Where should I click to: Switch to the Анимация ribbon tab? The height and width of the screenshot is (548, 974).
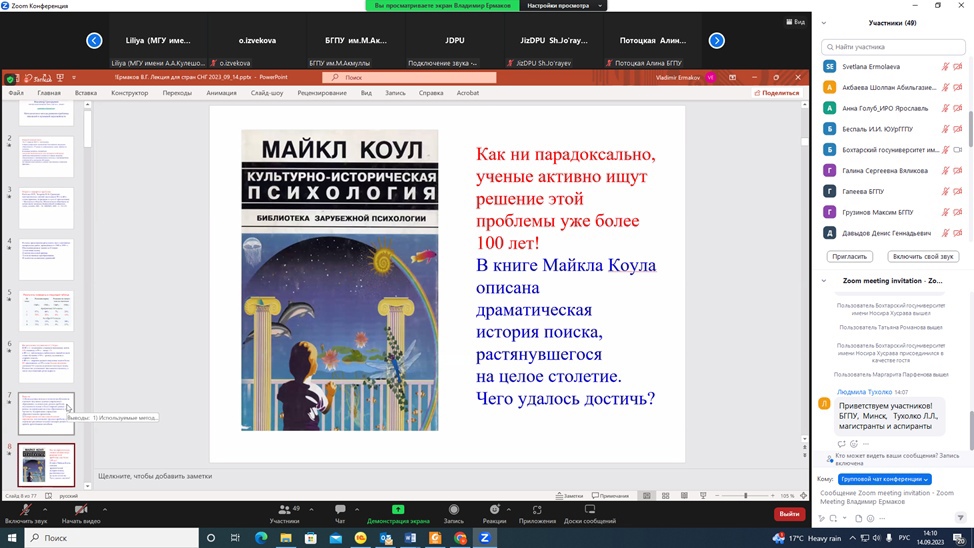(x=221, y=93)
